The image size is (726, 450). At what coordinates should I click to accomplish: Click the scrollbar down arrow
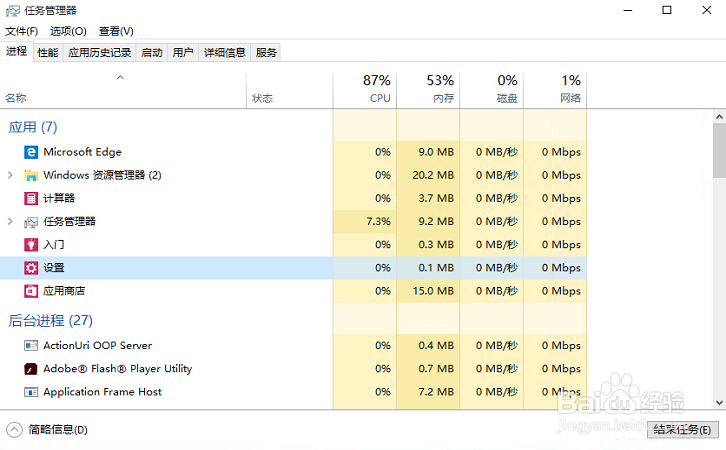(x=719, y=403)
